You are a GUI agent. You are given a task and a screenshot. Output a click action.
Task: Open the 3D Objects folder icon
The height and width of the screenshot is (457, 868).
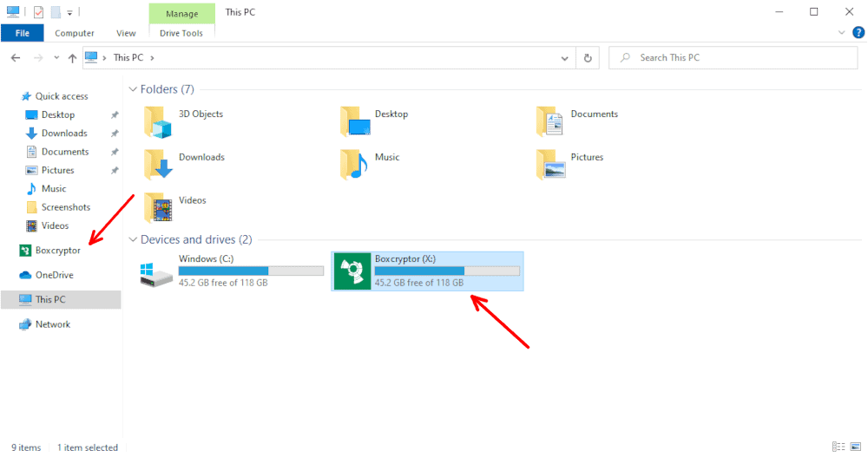pyautogui.click(x=158, y=122)
